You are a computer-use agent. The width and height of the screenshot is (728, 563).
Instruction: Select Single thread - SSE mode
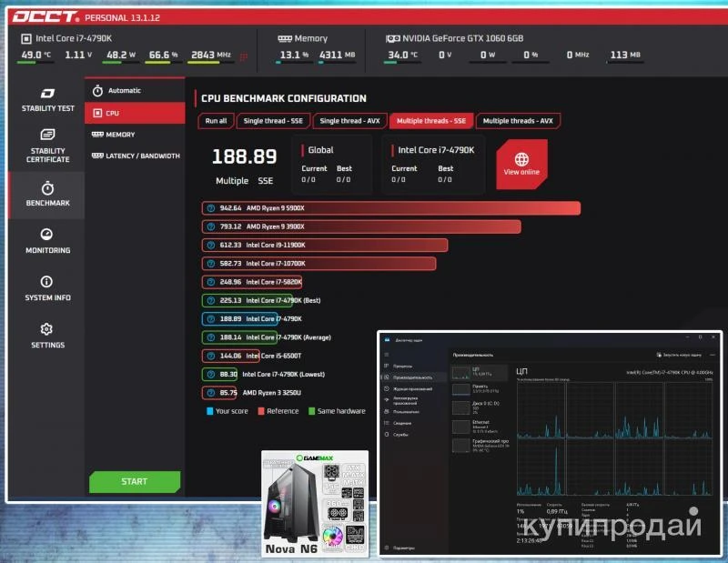[274, 121]
